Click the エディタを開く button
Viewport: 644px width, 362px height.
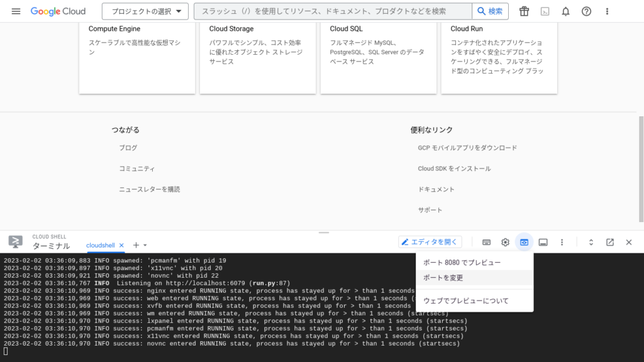(430, 242)
